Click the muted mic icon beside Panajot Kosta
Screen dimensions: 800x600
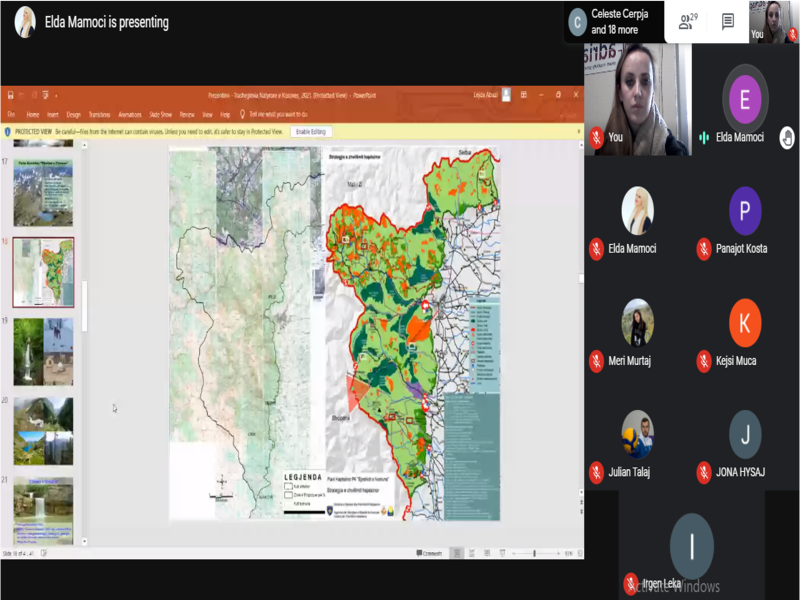[x=704, y=249]
